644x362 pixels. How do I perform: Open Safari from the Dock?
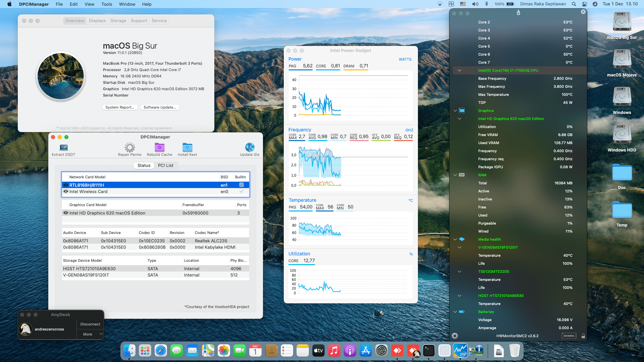(x=161, y=351)
